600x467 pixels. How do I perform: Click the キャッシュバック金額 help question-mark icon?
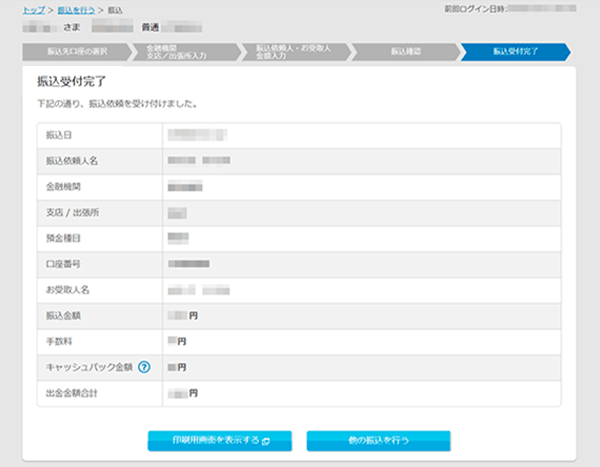tap(144, 368)
